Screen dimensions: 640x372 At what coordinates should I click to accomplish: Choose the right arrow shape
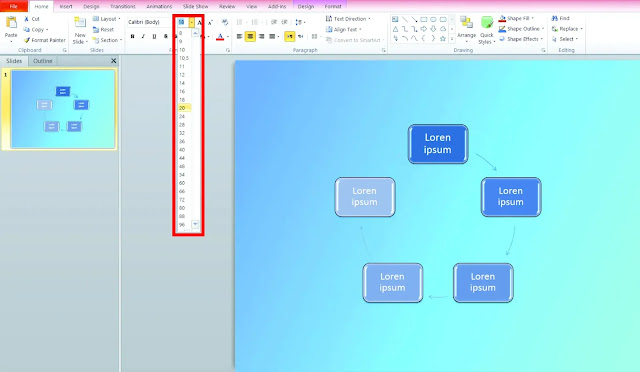click(424, 29)
